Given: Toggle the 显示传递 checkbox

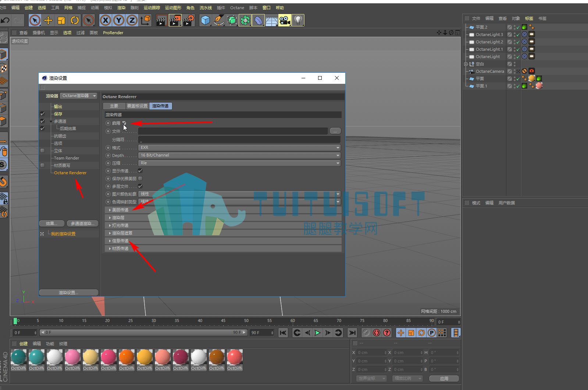Looking at the screenshot, I should click(x=140, y=171).
